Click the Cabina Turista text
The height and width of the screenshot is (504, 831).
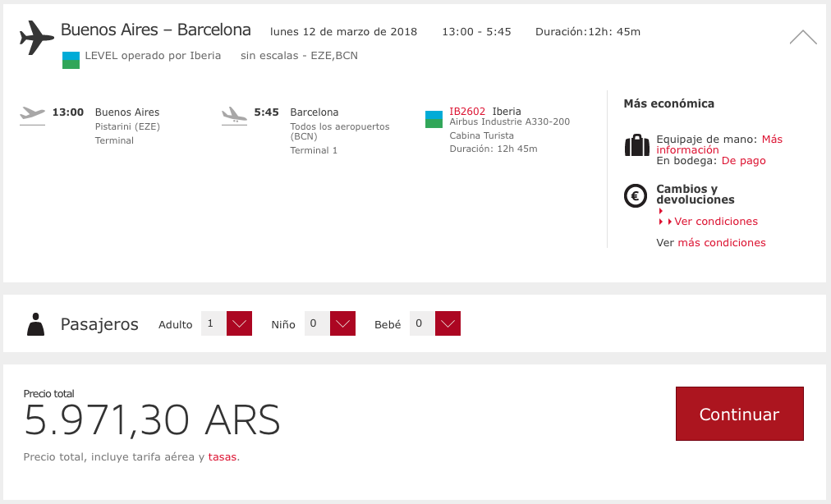click(482, 135)
